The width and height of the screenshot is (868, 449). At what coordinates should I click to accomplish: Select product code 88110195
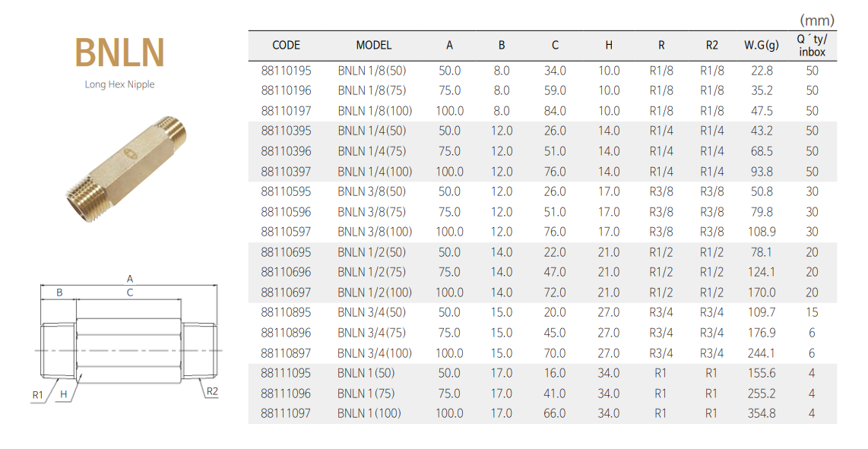(x=286, y=71)
